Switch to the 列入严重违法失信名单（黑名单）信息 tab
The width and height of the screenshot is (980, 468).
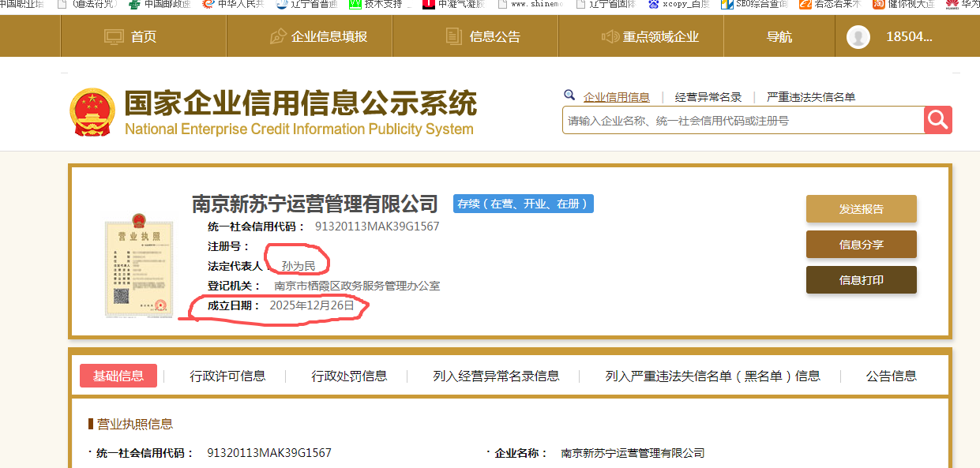click(713, 376)
